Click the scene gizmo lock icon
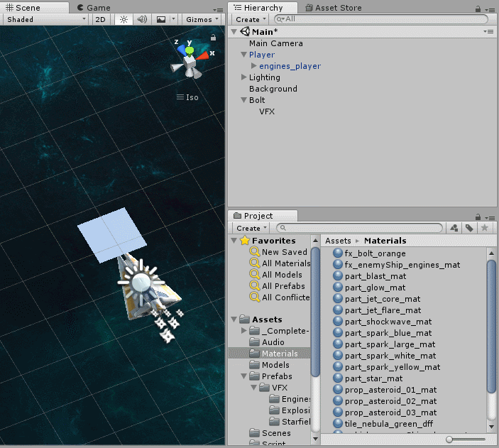The height and width of the screenshot is (448, 499). [x=213, y=38]
